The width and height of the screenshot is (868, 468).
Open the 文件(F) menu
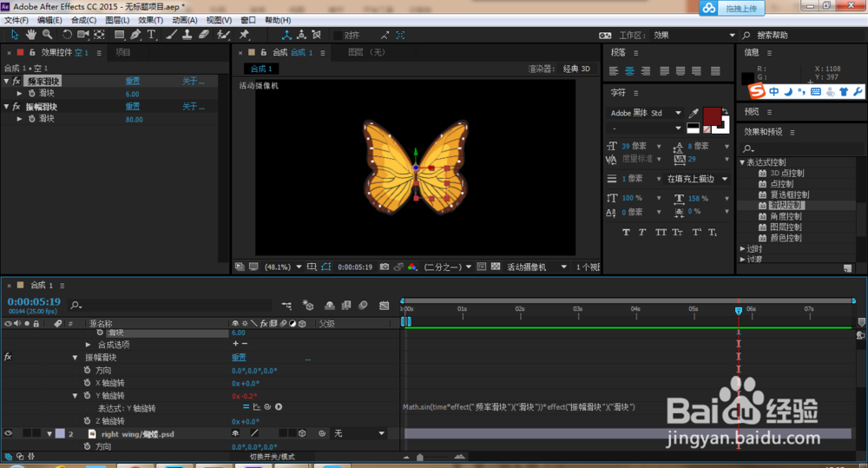[x=16, y=20]
